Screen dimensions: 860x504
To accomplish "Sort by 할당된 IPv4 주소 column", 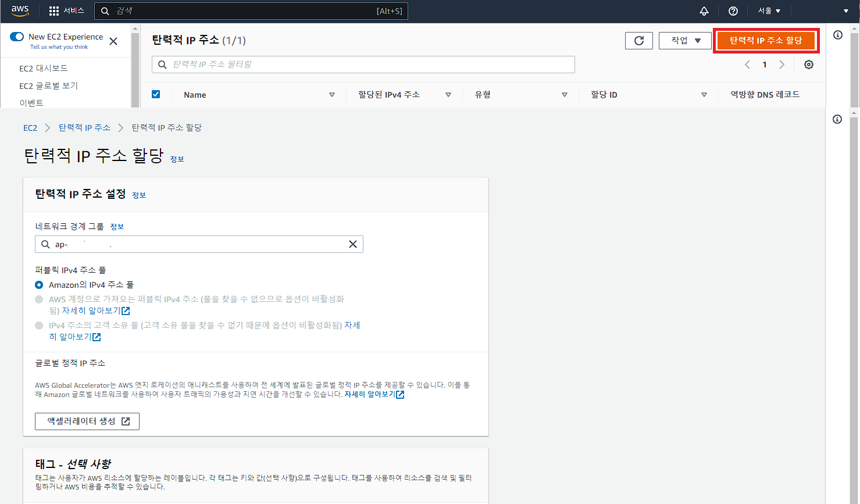I will coord(448,95).
